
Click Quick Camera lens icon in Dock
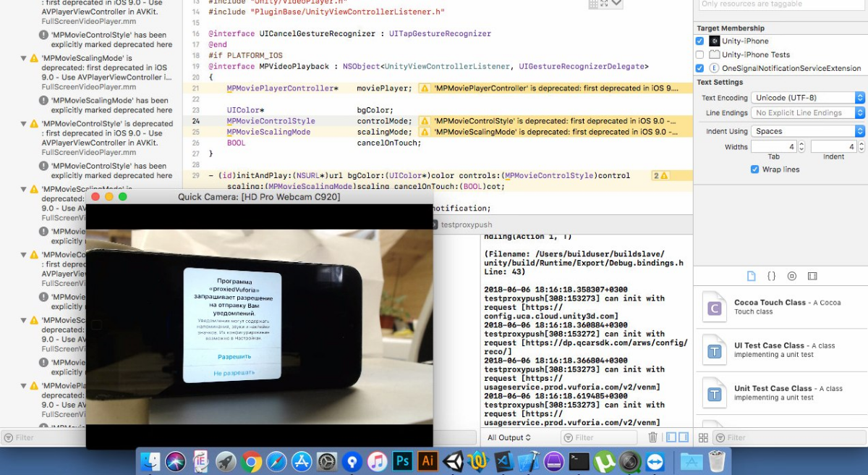[629, 461]
